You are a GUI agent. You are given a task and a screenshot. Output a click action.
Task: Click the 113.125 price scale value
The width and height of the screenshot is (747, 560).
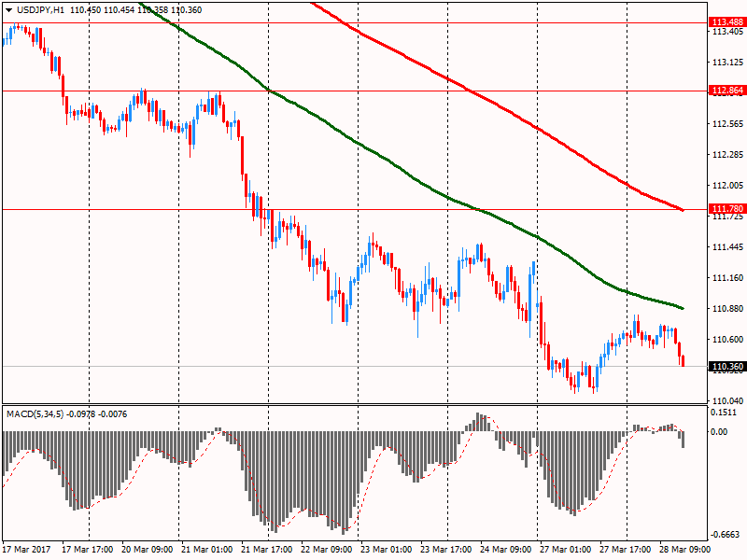point(728,63)
